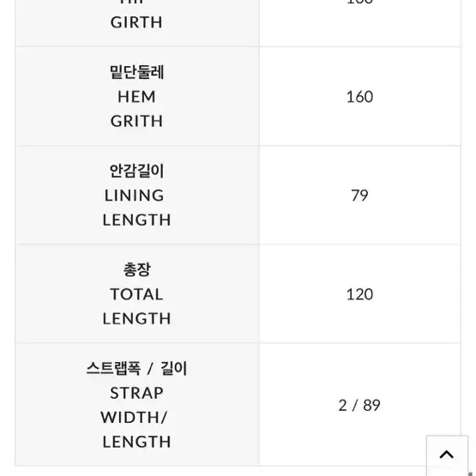Click the LINING LENGTH label cell
The width and height of the screenshot is (476, 476).
[x=137, y=195]
